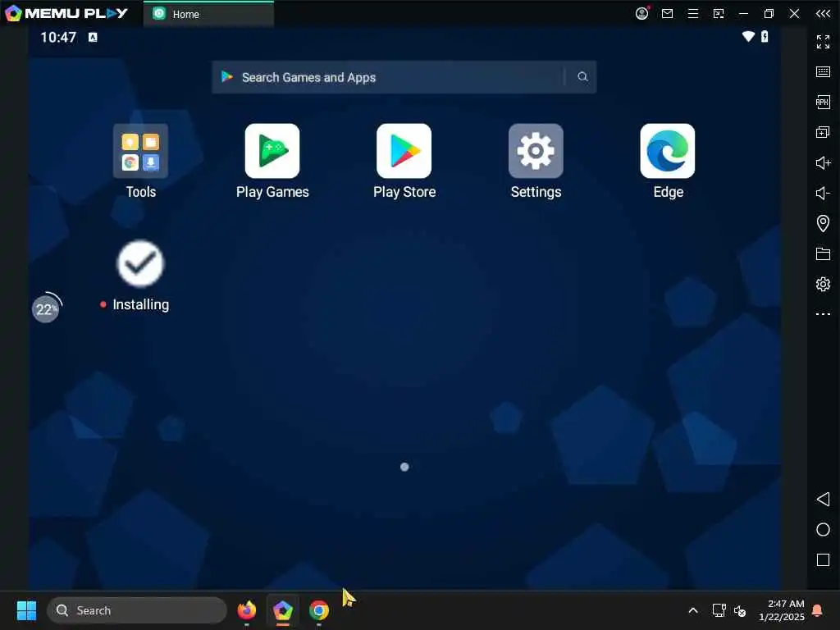Show hidden system tray icons
The height and width of the screenshot is (630, 840).
click(692, 610)
